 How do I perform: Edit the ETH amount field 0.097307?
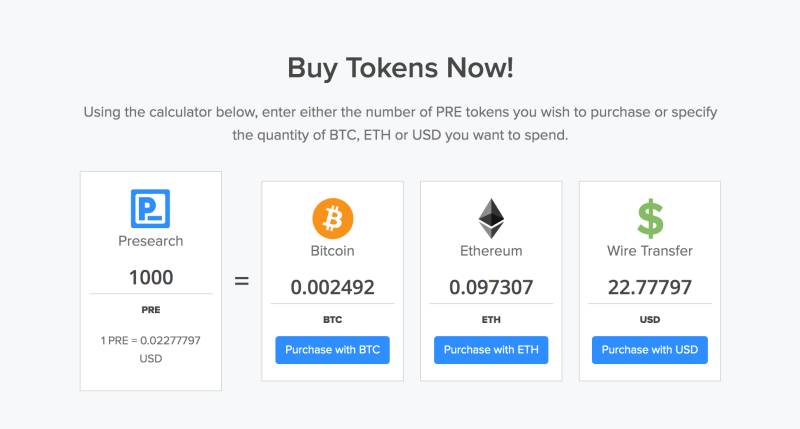point(491,288)
